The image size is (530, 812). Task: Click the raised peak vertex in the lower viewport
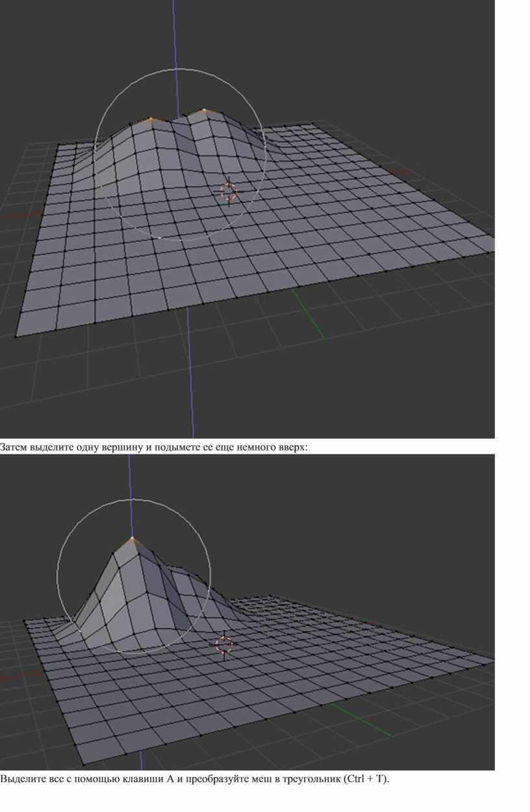pos(132,538)
